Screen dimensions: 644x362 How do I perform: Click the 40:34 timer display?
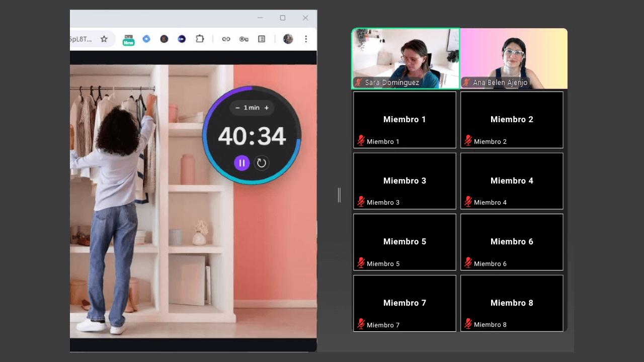(x=252, y=136)
